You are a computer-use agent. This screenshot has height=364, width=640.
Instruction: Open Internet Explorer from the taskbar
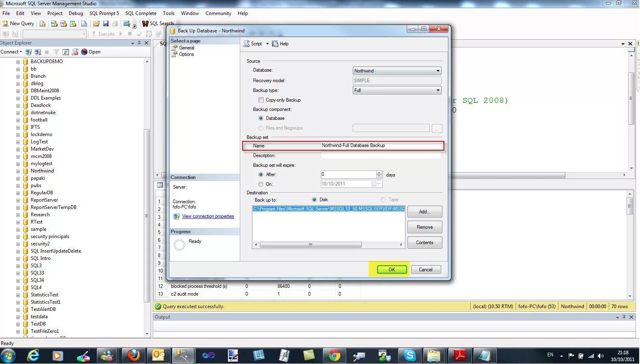pos(33,355)
